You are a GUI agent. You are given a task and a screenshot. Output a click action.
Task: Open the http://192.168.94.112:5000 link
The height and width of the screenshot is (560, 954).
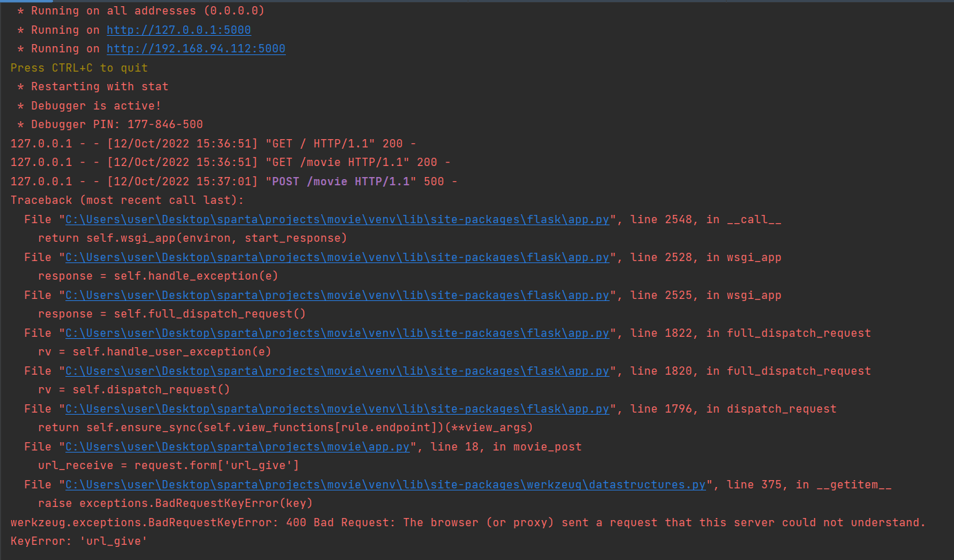[x=196, y=49]
